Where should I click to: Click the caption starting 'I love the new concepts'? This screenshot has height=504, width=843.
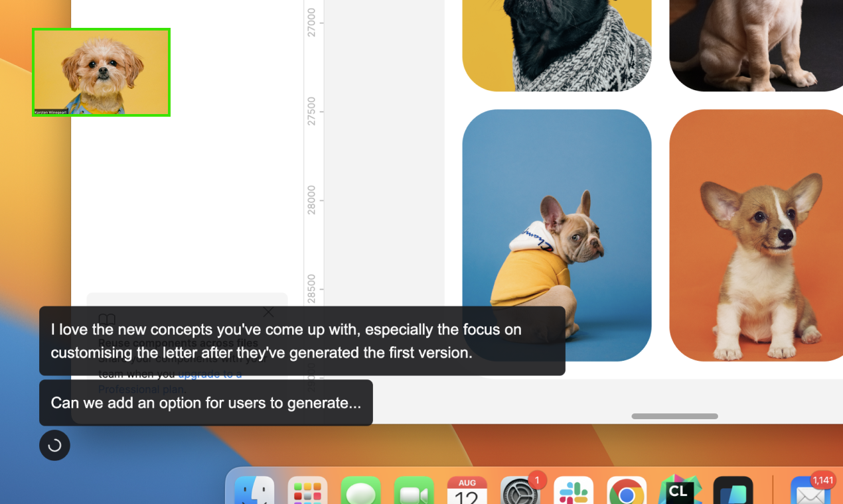(x=302, y=341)
